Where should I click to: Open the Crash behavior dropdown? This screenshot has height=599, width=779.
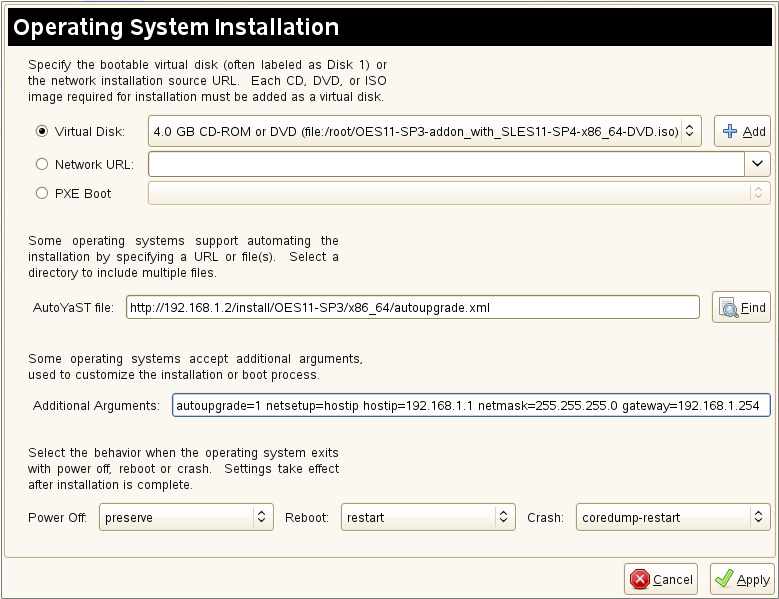pos(673,517)
